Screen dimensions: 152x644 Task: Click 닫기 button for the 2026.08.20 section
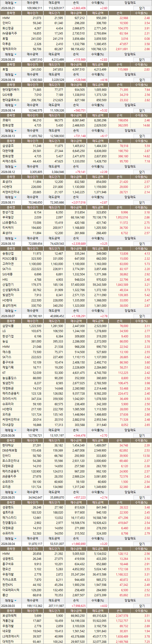142,60
